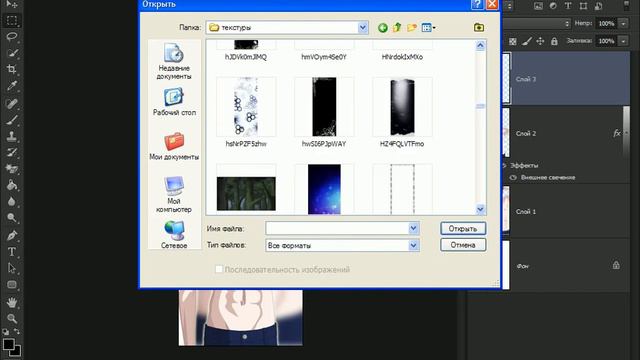This screenshot has width=640, height=360.
Task: Hide the Внешнее свечение effect
Action: click(513, 178)
